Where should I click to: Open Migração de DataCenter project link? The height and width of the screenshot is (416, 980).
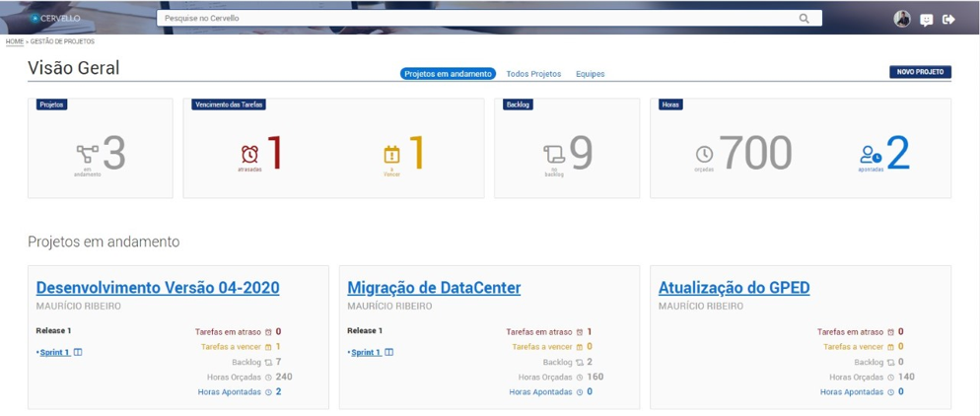click(434, 288)
